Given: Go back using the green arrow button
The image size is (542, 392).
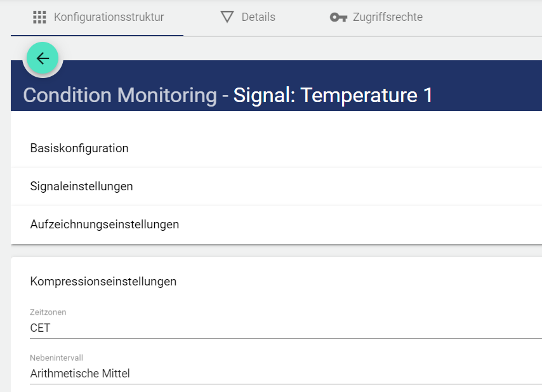Looking at the screenshot, I should click(x=43, y=58).
